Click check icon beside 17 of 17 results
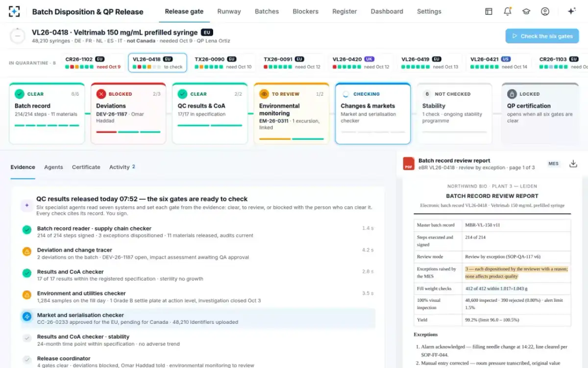This screenshot has height=368, width=588. click(x=27, y=273)
